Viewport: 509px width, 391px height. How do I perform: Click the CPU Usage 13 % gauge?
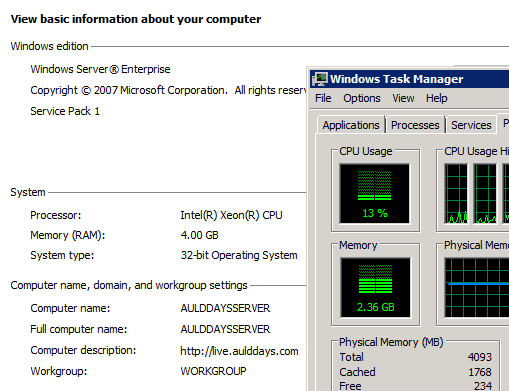click(375, 193)
